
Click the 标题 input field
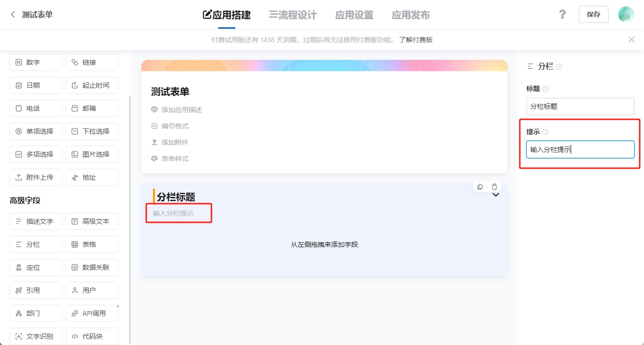(x=580, y=106)
